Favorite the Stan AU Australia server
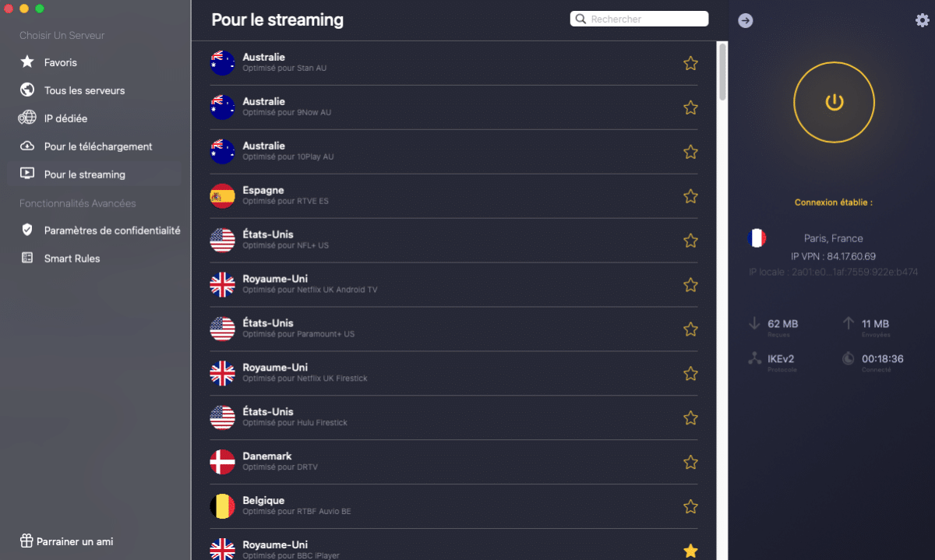Viewport: 935px width, 560px height. [690, 63]
